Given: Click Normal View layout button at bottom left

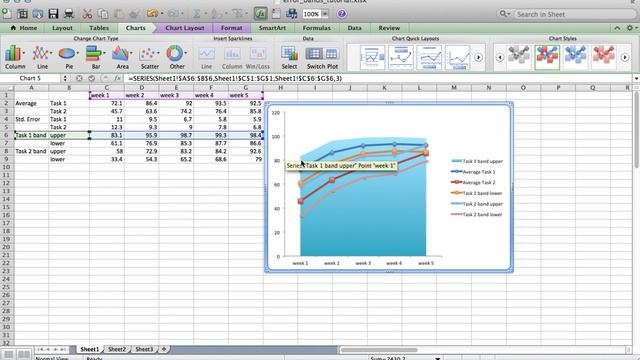Looking at the screenshot, I should click(x=8, y=354).
